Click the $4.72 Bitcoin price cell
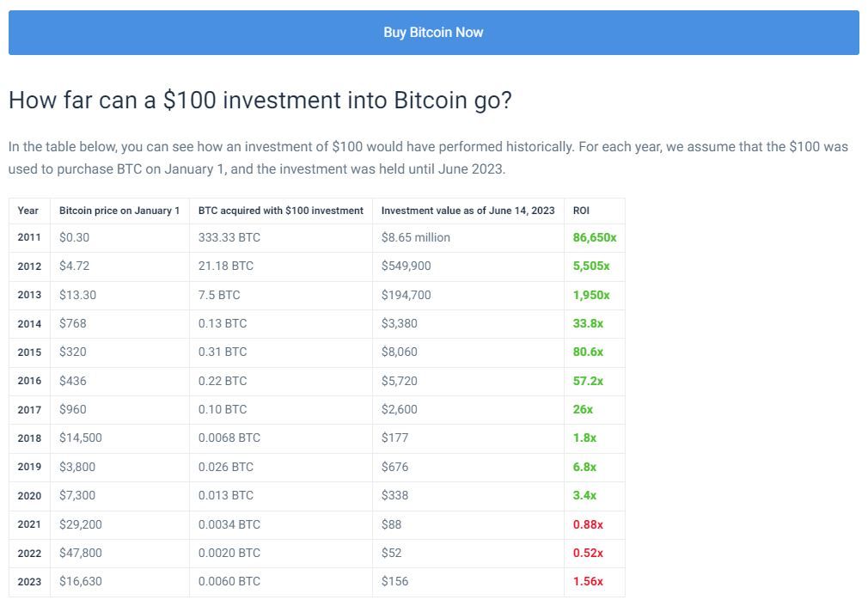Image resolution: width=868 pixels, height=606 pixels. 74,266
